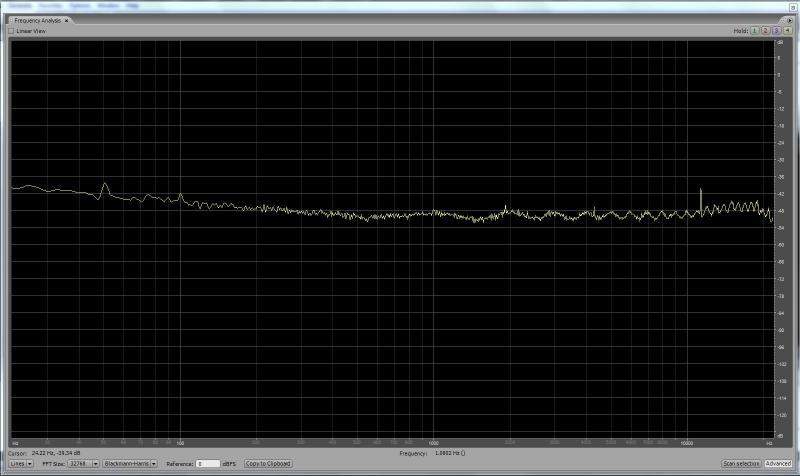Screen dimensions: 800x476
Task: Open the Lines graph style dropdown
Action: point(21,464)
